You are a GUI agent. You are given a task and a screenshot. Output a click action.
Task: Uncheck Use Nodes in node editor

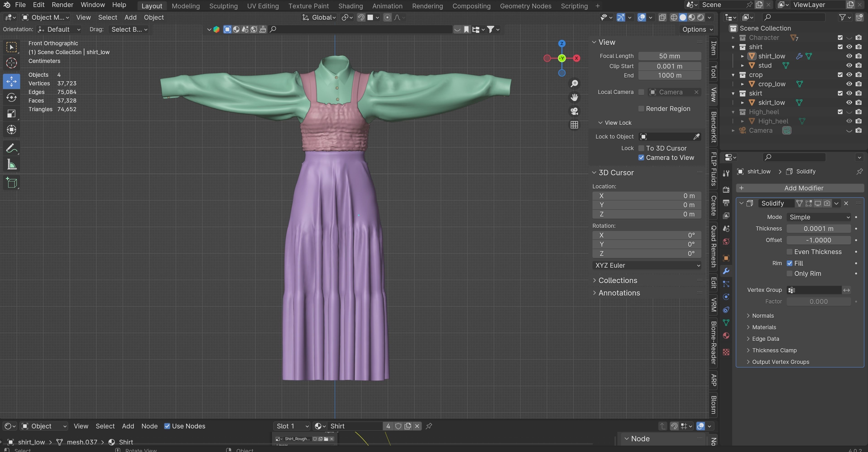point(167,426)
